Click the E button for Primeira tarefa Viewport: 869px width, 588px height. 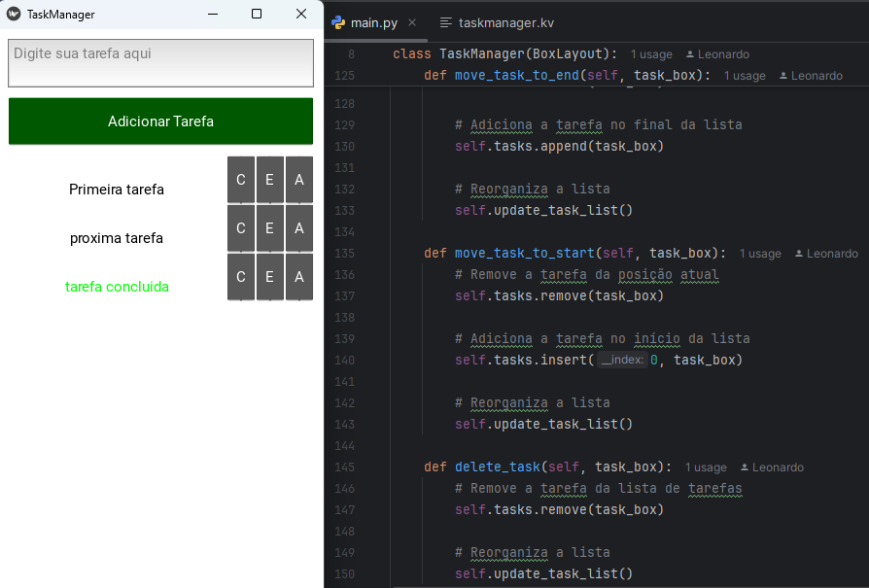click(270, 180)
